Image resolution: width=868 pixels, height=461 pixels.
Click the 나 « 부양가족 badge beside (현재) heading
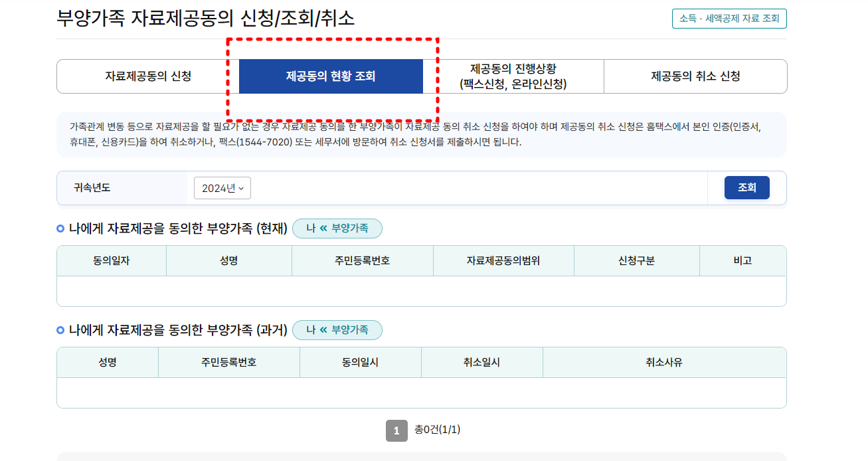tap(337, 229)
